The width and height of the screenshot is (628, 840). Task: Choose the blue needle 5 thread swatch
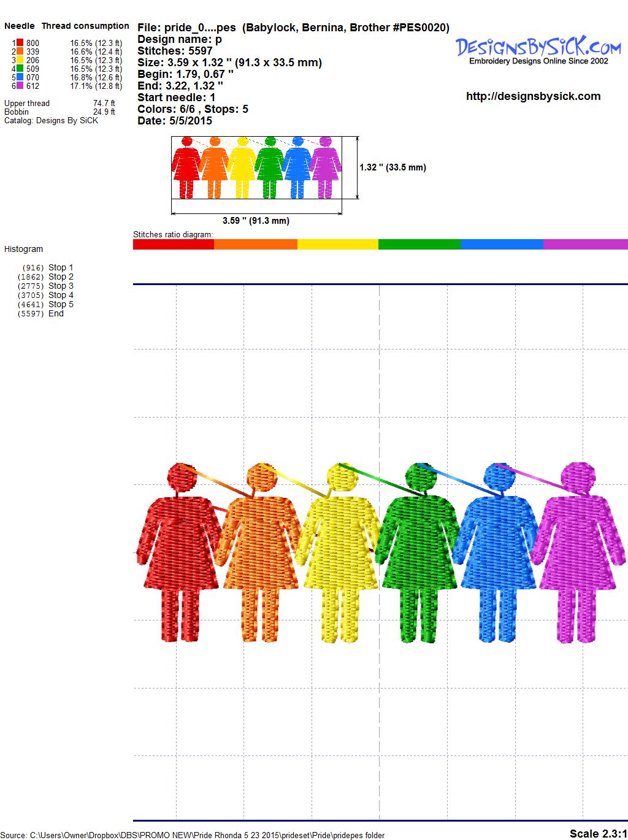20,77
